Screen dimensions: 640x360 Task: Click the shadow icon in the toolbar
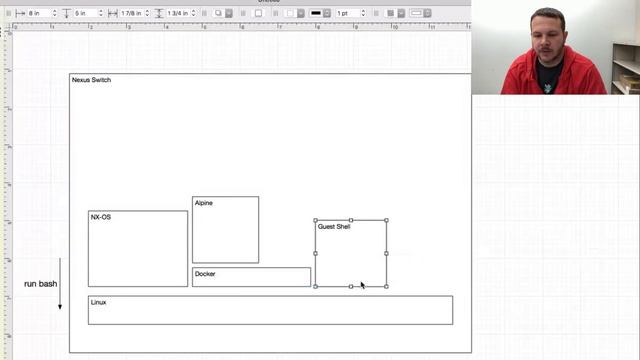[218, 13]
